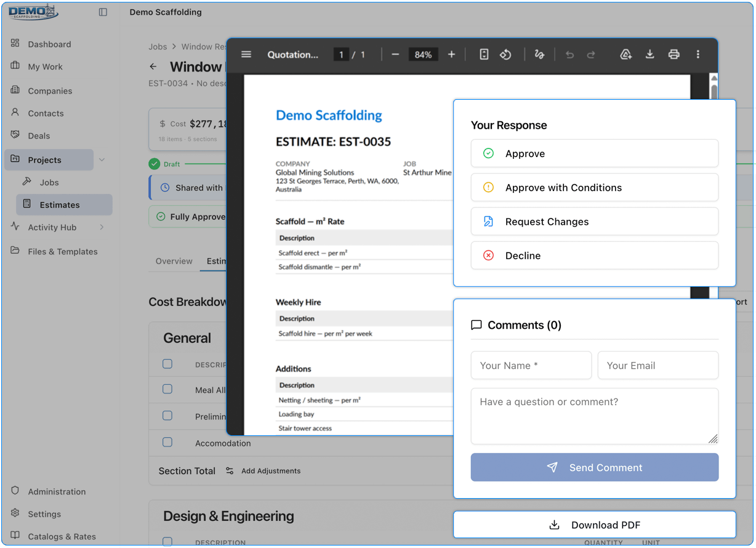
Task: Select the checkbox next to Preliminaries
Action: (x=167, y=416)
